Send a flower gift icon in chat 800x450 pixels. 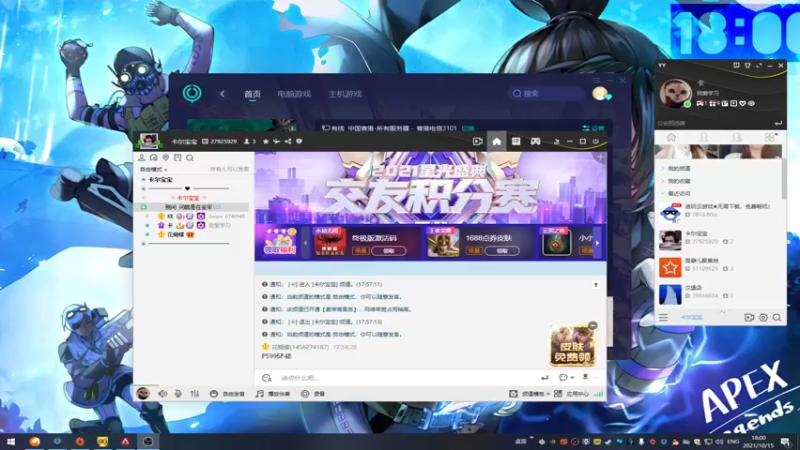[x=585, y=377]
